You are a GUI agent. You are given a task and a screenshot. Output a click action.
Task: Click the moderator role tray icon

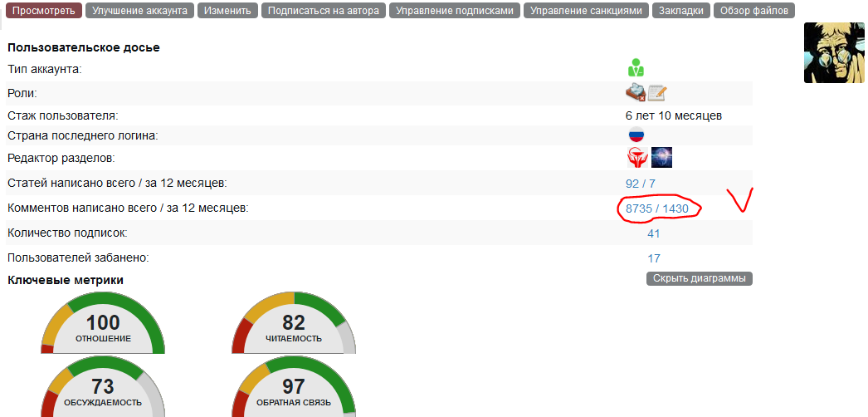click(x=635, y=92)
